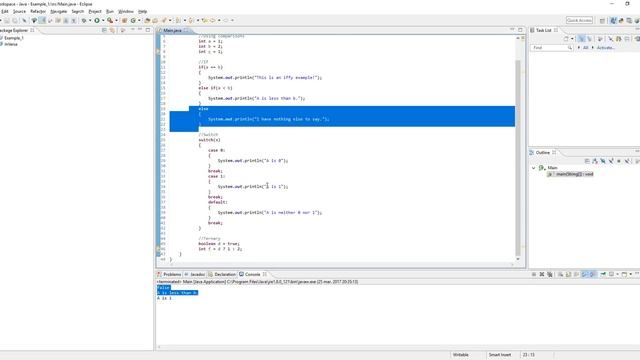640x360 pixels.
Task: Open the Help menu
Action: coord(142,11)
